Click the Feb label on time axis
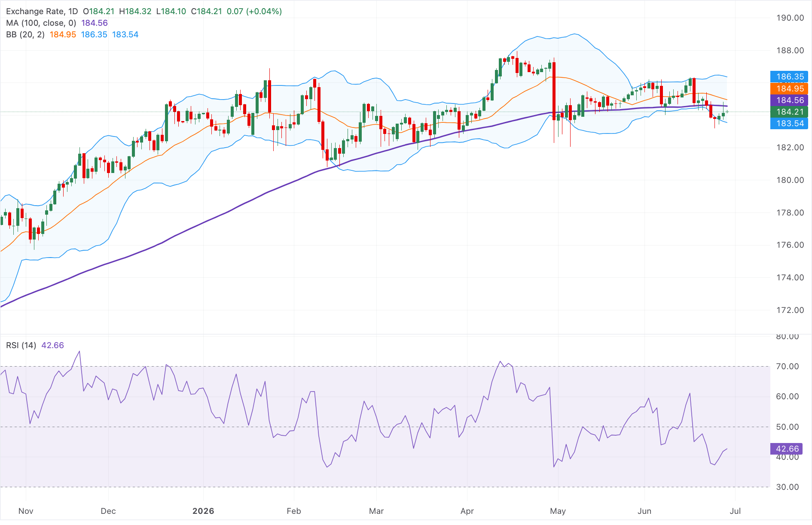Screen dimensions: 812x525 coord(294,511)
